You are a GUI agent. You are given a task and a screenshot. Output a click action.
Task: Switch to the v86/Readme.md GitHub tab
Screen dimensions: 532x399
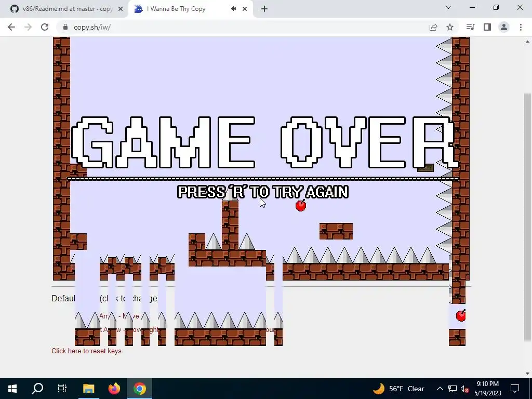tap(64, 9)
